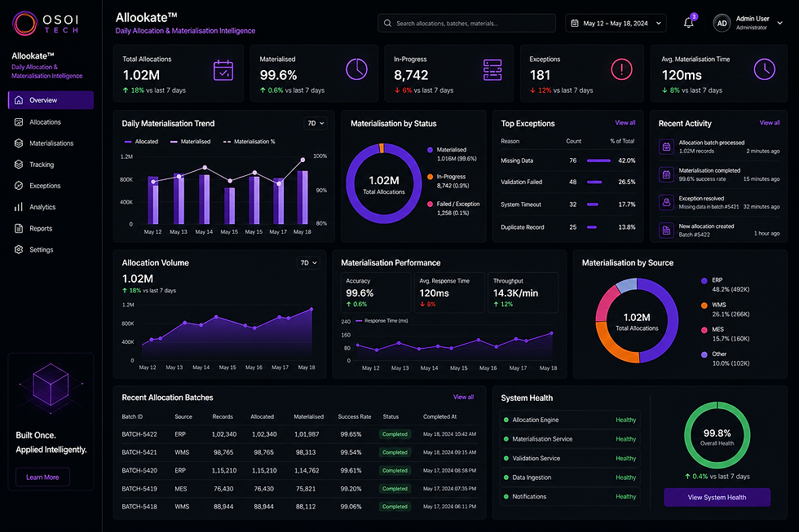
Task: Click the Completed status for BATCH-5420
Action: (x=395, y=470)
